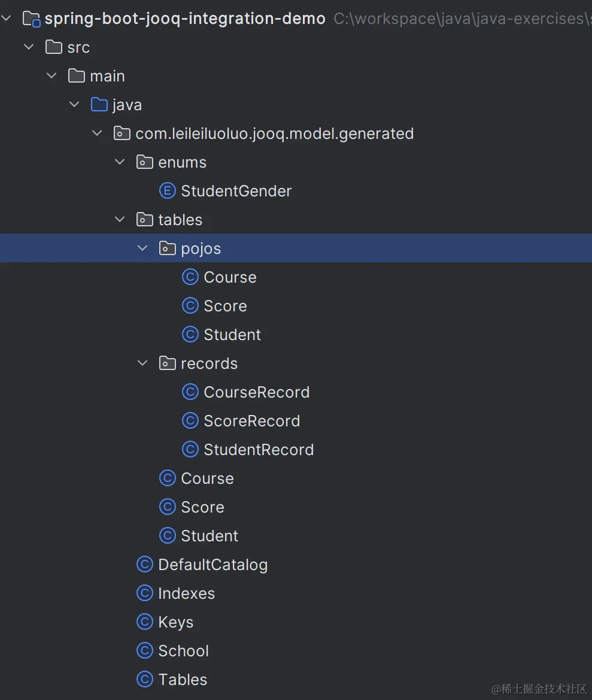
Task: Collapse the pojos package node
Action: pyautogui.click(x=142, y=249)
